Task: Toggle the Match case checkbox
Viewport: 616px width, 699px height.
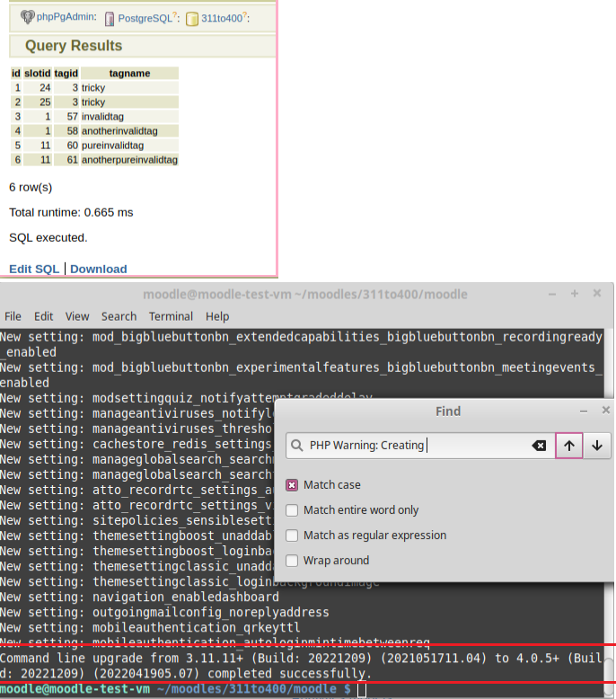Action: tap(292, 485)
